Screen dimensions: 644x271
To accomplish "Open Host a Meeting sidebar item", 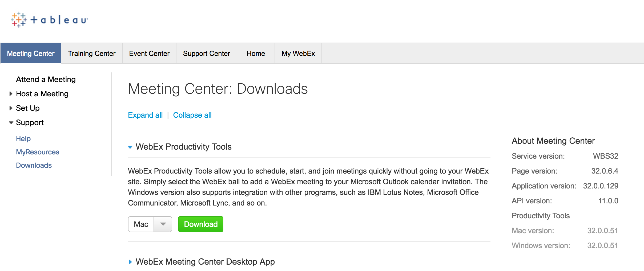I will click(x=42, y=94).
